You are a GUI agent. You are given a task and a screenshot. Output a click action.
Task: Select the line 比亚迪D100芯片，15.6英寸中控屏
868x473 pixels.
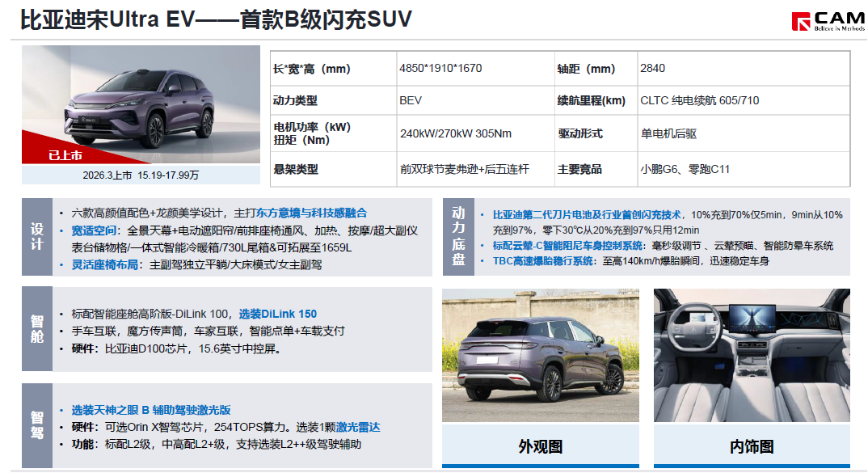coord(192,348)
